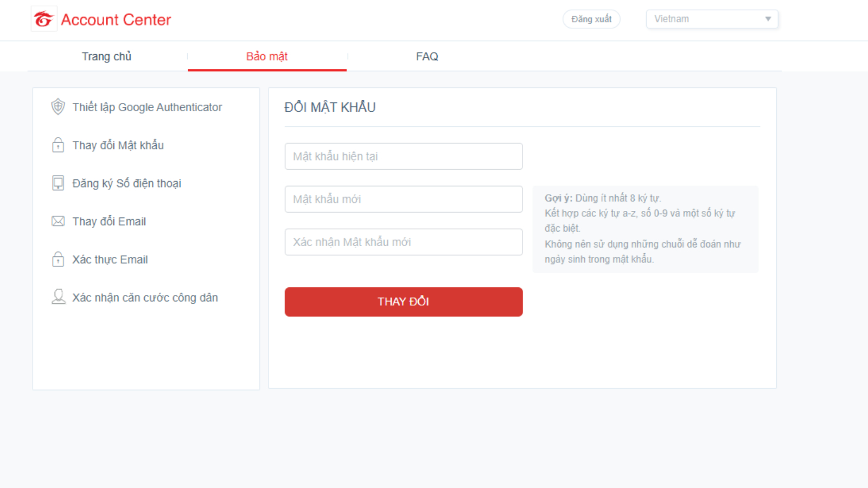Image resolution: width=868 pixels, height=488 pixels.
Task: Click the phone icon for Đăng ký Số điện thoại
Action: coord(58,183)
